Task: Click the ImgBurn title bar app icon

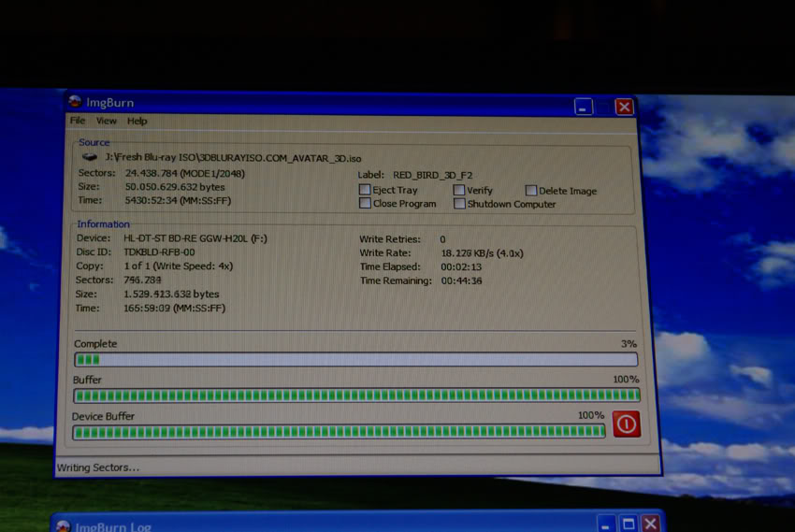Action: tap(75, 102)
